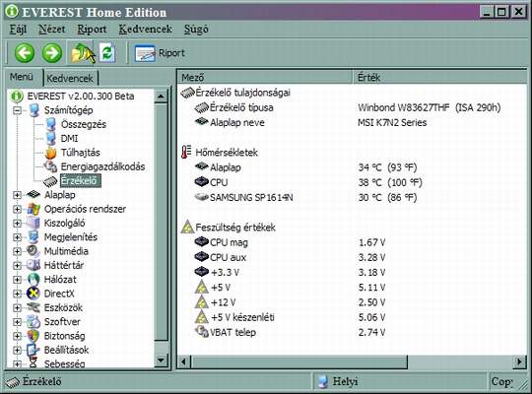Select the CPU mag voltage row
The height and width of the screenshot is (394, 532).
click(x=351, y=242)
